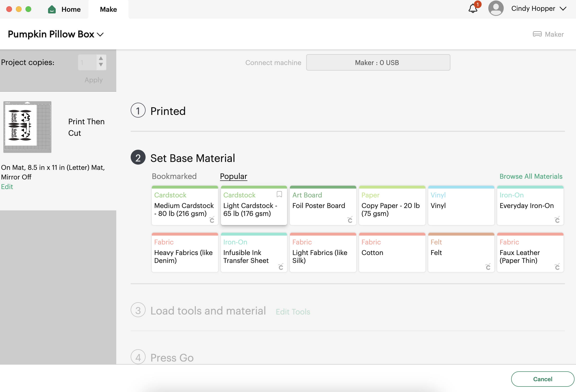Image resolution: width=576 pixels, height=392 pixels.
Task: Decrease project copies with down arrow
Action: pos(101,65)
